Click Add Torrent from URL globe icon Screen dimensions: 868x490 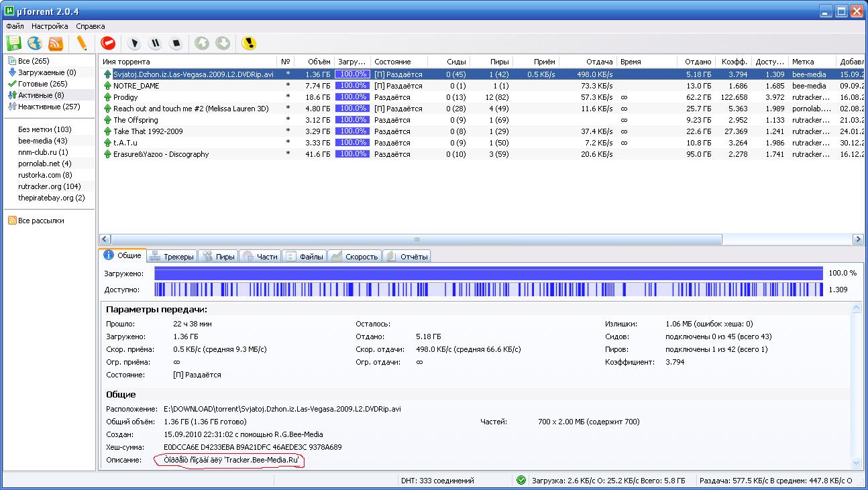tap(35, 44)
